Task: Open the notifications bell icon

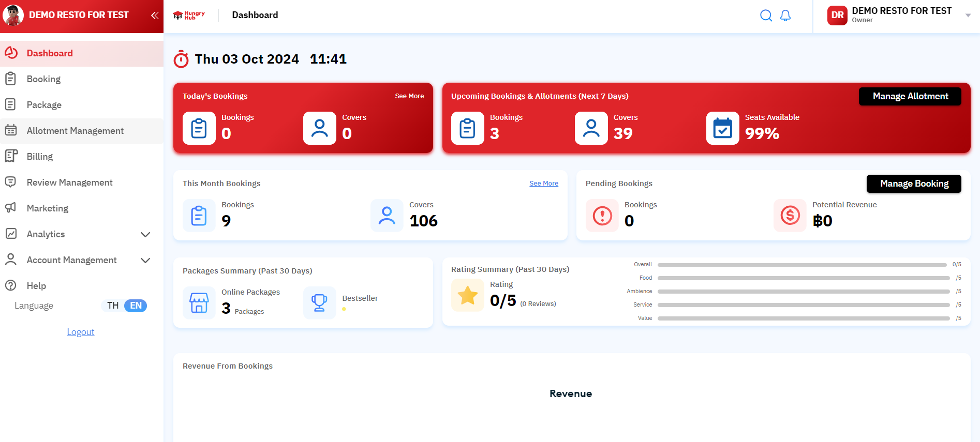Action: click(785, 16)
